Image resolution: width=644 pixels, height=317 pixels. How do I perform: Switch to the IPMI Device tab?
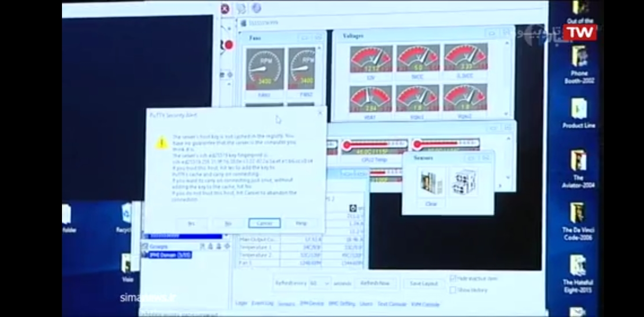tap(312, 304)
